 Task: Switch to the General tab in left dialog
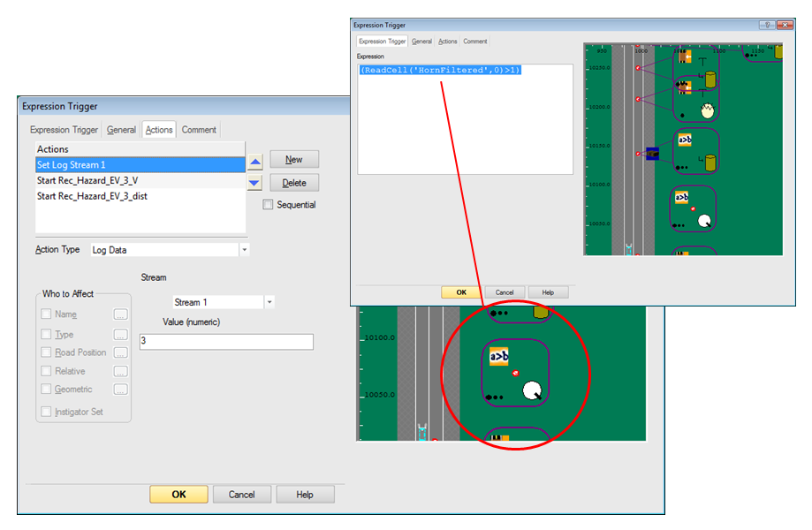coord(121,130)
